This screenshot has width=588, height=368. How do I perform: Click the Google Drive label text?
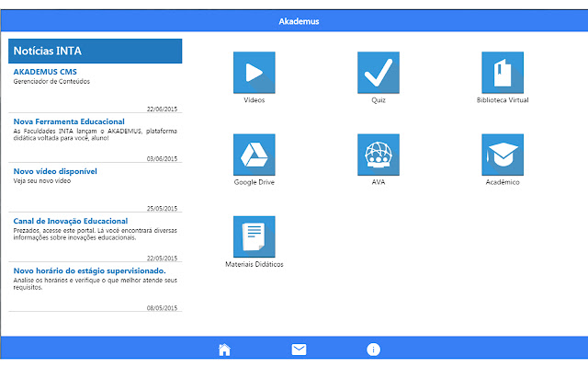[254, 182]
